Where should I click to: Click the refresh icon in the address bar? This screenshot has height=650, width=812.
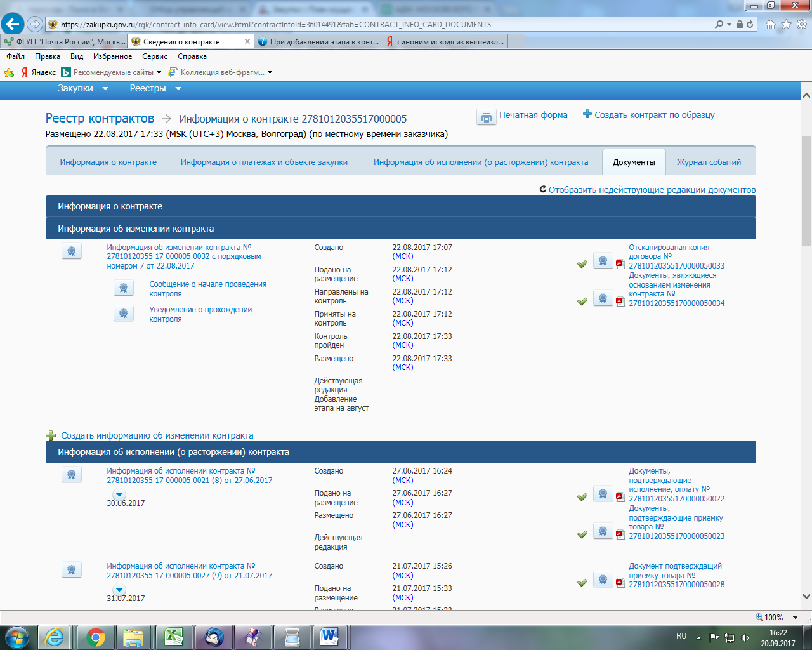coord(750,25)
